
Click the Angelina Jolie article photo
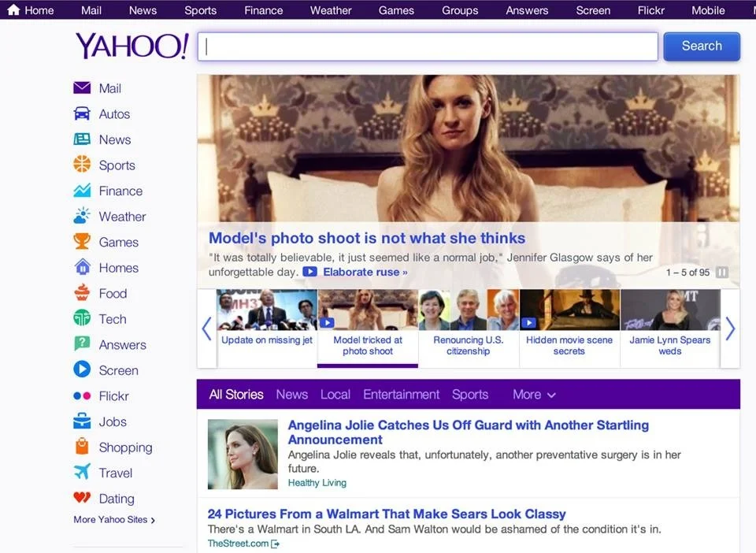[243, 455]
